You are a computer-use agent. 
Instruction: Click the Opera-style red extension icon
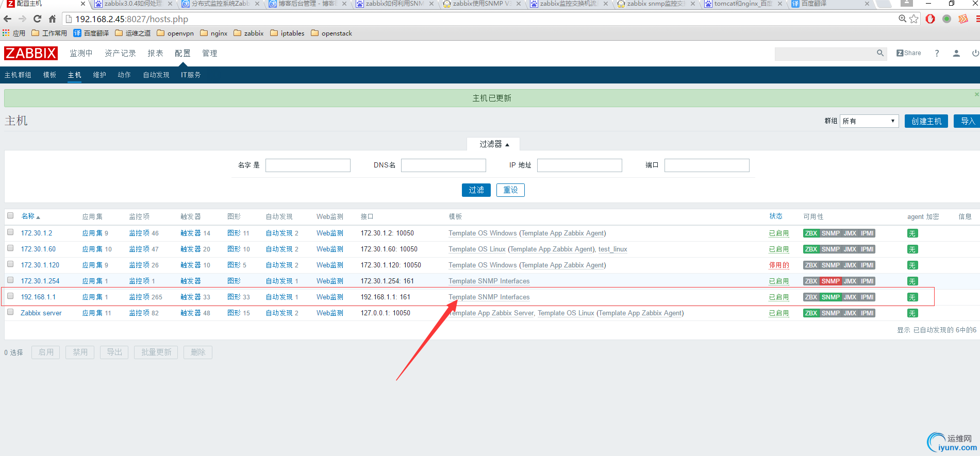[931, 19]
